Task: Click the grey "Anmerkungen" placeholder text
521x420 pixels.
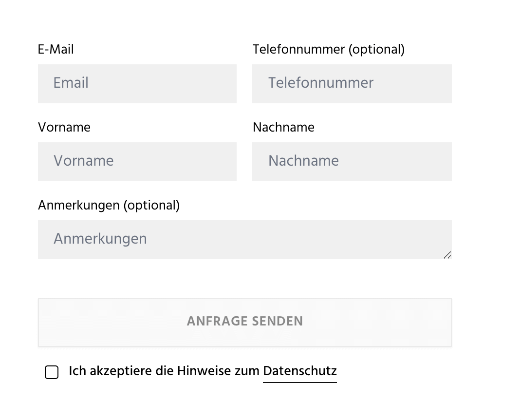Action: pyautogui.click(x=100, y=239)
